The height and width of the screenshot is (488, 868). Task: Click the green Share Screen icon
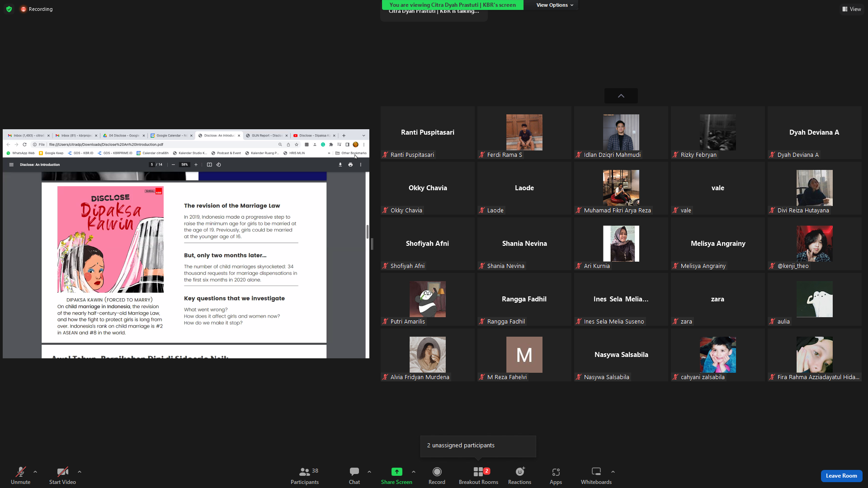point(396,472)
